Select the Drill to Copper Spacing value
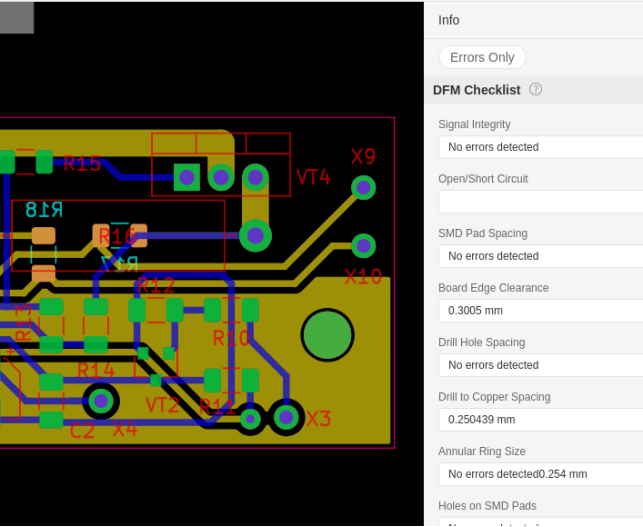Viewport: 643px width, 527px height. (540, 419)
